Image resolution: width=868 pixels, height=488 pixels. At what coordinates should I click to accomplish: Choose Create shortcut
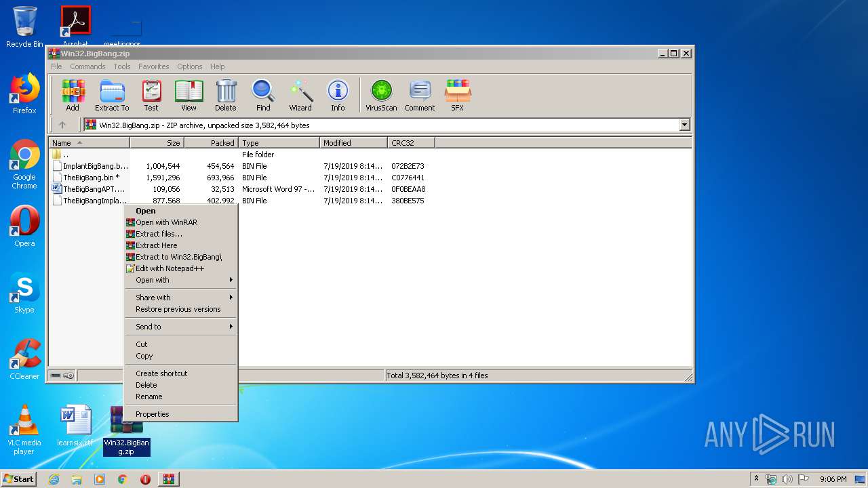coord(181,373)
